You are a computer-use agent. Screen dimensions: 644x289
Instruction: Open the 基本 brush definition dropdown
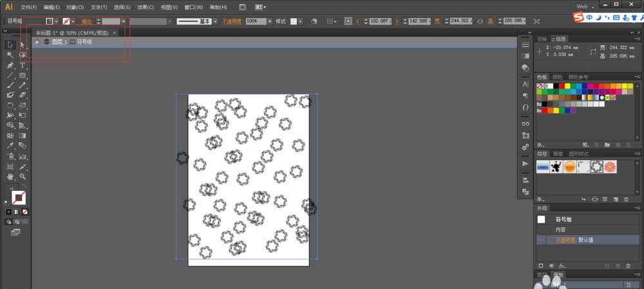point(215,21)
